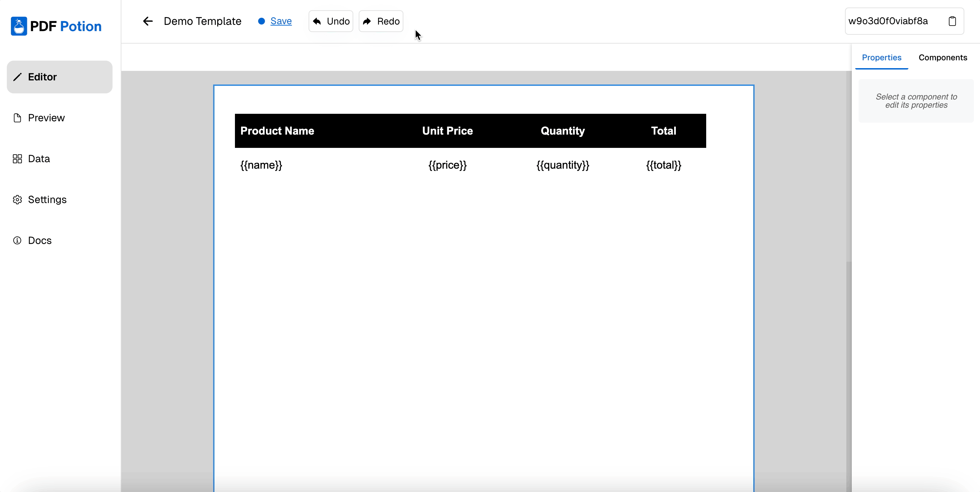The height and width of the screenshot is (492, 980).
Task: Copy template ID with clipboard icon
Action: coord(952,21)
